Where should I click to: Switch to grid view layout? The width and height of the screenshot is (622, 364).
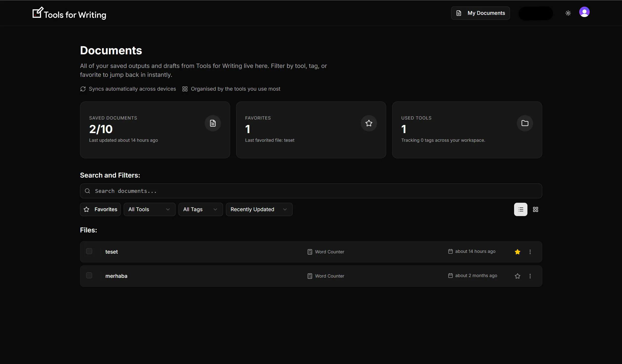click(x=535, y=209)
